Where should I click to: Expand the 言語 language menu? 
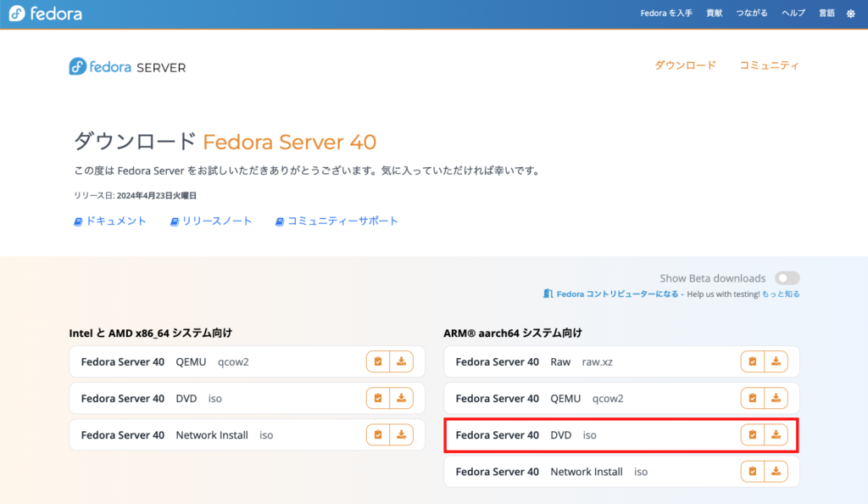click(x=826, y=13)
